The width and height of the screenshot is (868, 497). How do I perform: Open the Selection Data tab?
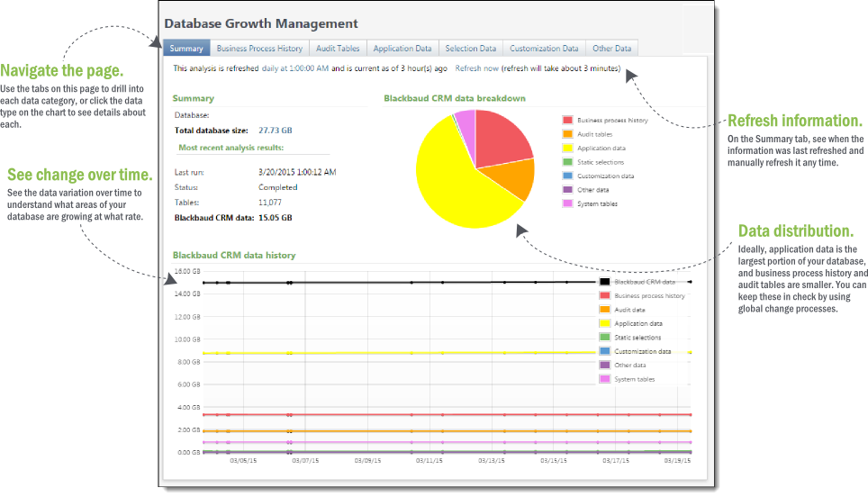coord(471,48)
